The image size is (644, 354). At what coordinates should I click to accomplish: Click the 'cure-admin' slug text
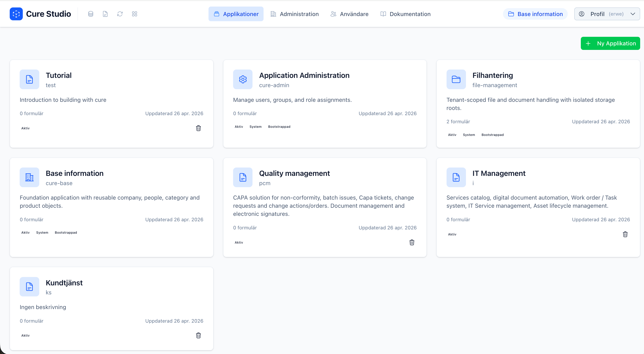point(274,85)
